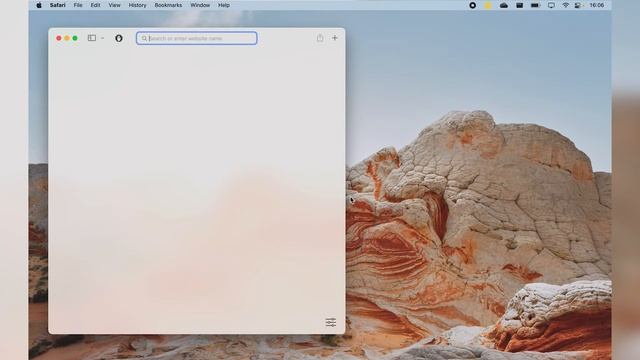Show the Safari sidebar
640x360 pixels.
coord(92,38)
